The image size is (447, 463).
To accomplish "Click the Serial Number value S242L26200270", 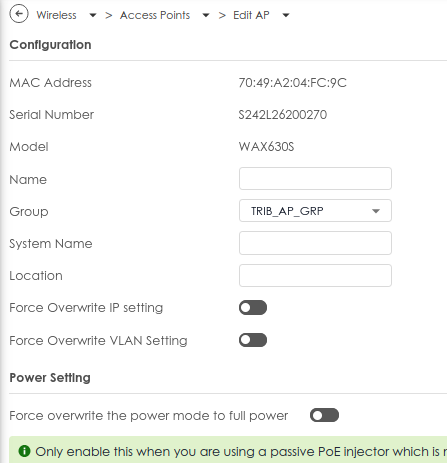I will tap(283, 115).
